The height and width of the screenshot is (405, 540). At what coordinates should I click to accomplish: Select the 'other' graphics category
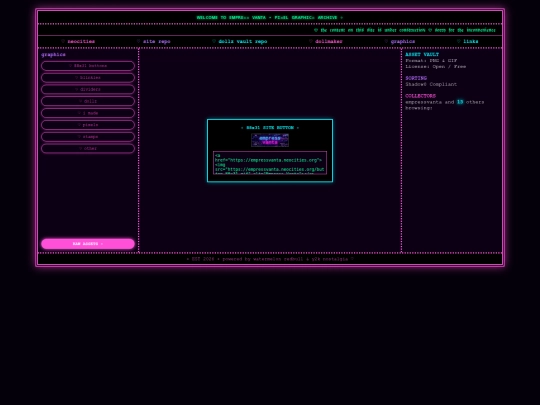pyautogui.click(x=88, y=148)
